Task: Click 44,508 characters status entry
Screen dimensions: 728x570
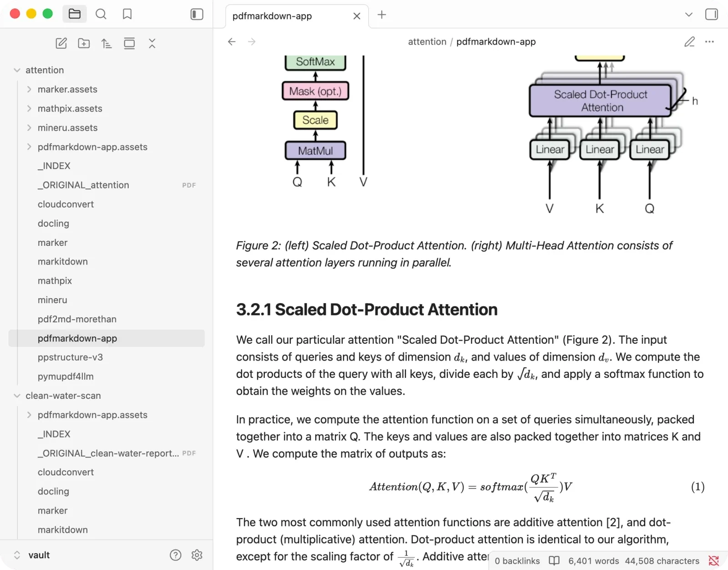Action: (x=662, y=561)
